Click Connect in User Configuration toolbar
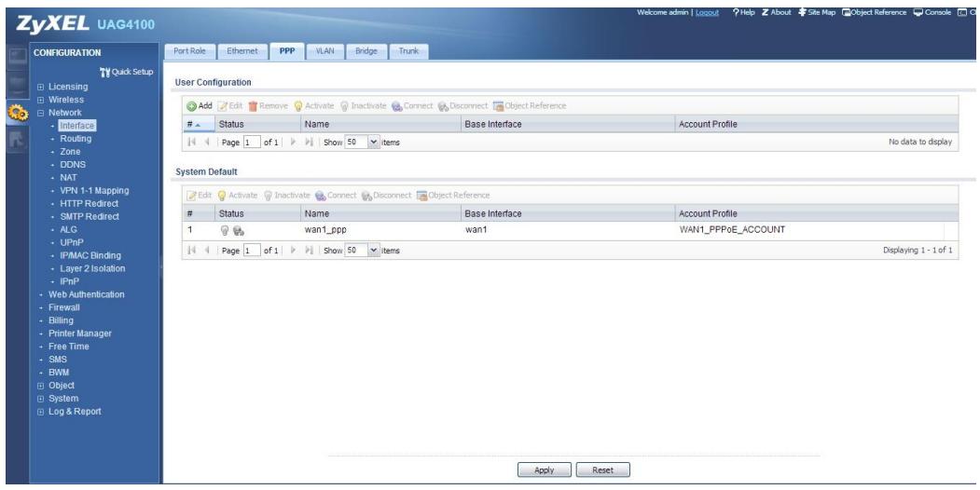This screenshot has width=980, height=490. 412,106
